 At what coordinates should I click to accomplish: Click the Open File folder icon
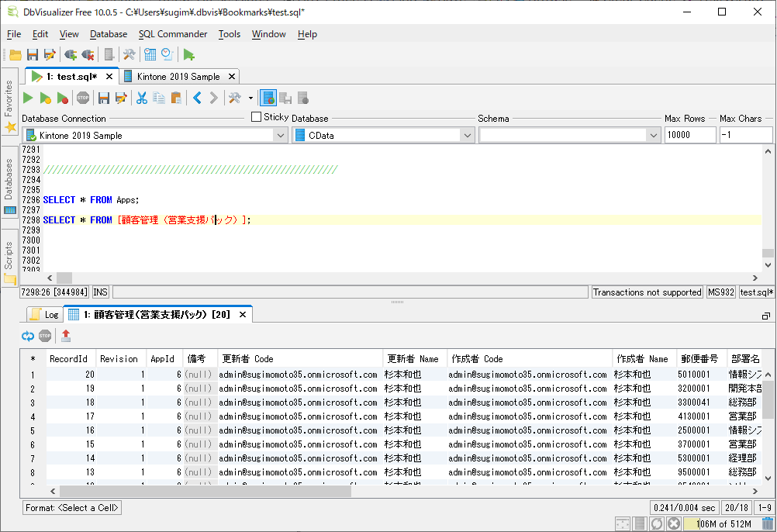16,54
